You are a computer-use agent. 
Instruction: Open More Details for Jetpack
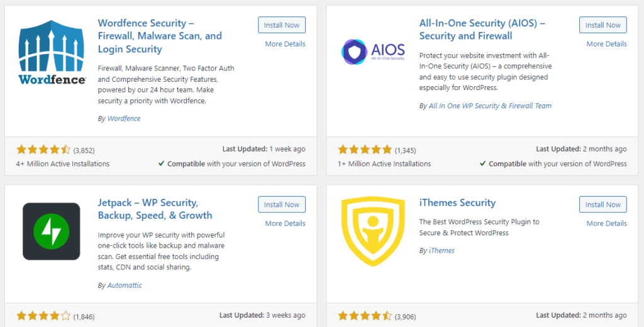coord(285,223)
